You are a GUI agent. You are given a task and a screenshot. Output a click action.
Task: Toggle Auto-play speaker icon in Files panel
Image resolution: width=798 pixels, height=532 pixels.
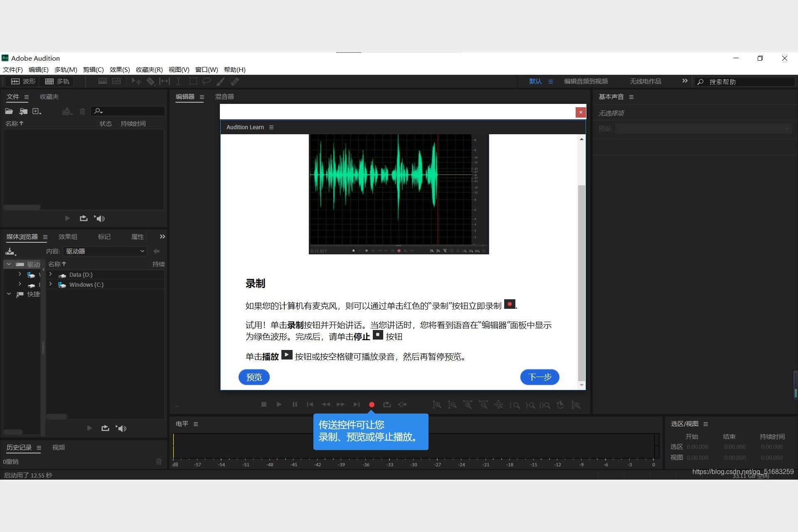pyautogui.click(x=99, y=218)
